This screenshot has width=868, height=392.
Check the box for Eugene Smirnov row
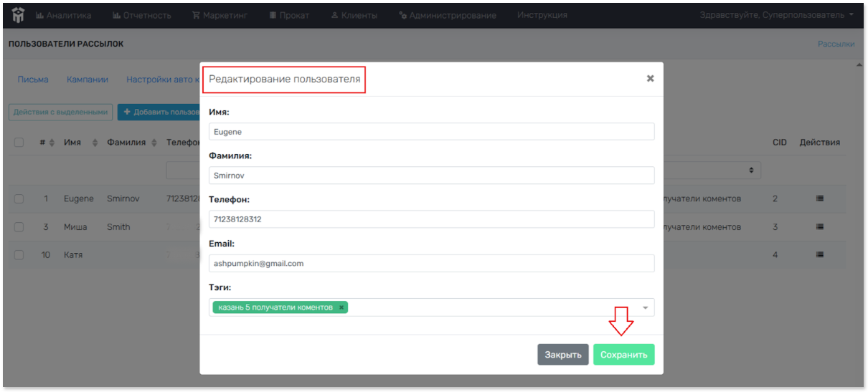pyautogui.click(x=19, y=199)
